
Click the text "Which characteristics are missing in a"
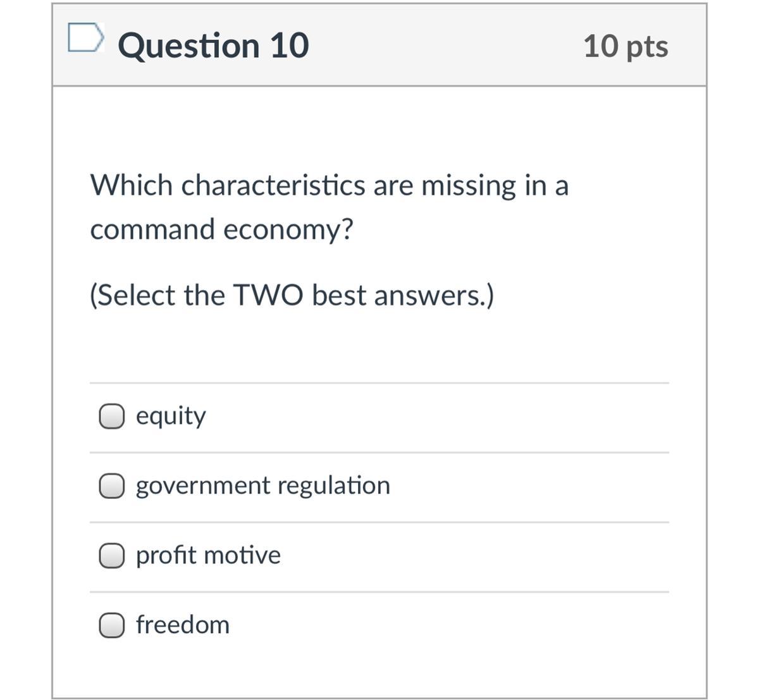[329, 185]
